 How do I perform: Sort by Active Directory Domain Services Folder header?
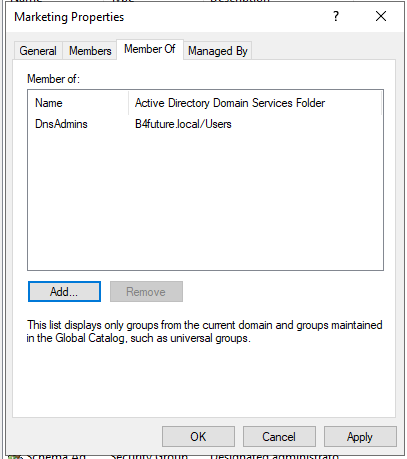click(255, 103)
